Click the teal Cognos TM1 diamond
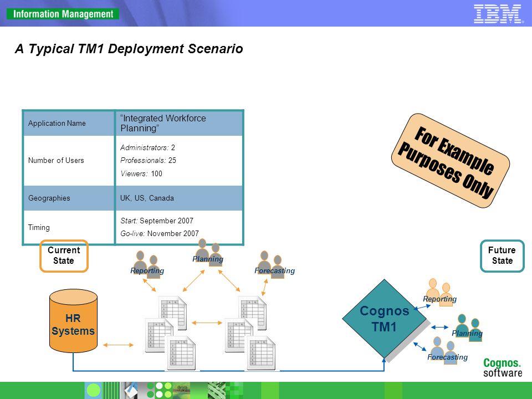The width and height of the screenshot is (532, 399). 384,319
